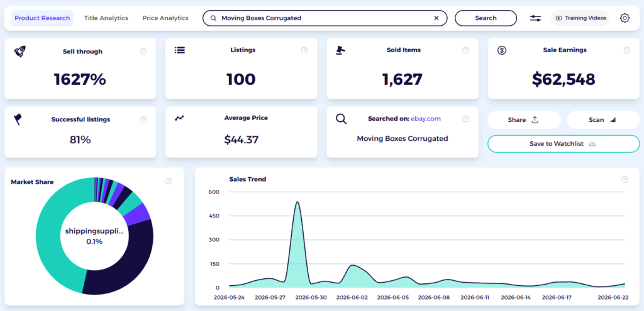The image size is (644, 311).
Task: Click the dollar coin icon on Sale Earnings
Action: 502,50
